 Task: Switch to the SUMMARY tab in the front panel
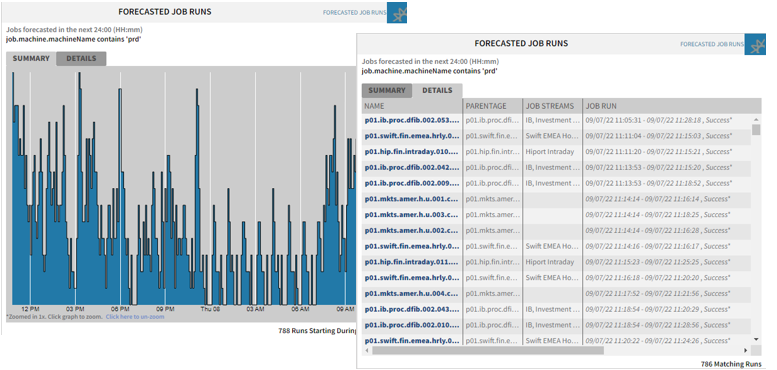[387, 91]
